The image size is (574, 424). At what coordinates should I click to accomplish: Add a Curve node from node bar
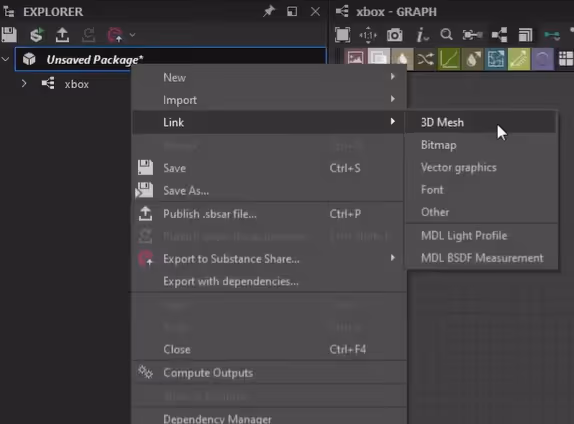449,59
